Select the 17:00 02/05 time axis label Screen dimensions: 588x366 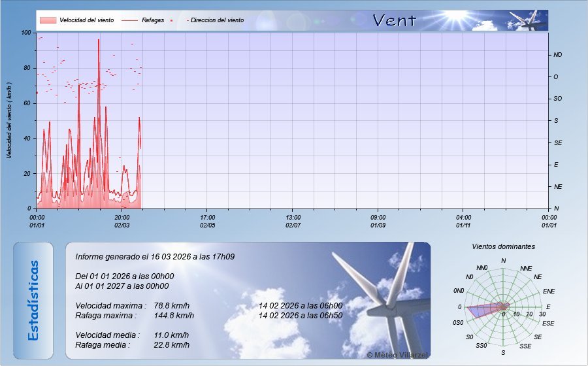pos(208,221)
